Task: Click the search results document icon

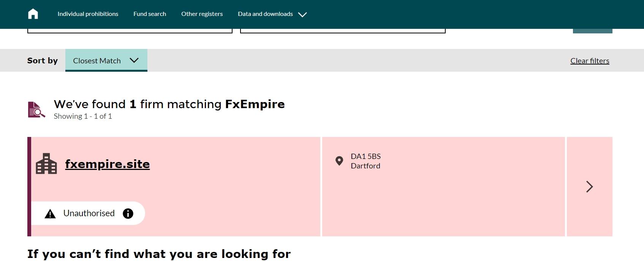Action: pos(36,110)
